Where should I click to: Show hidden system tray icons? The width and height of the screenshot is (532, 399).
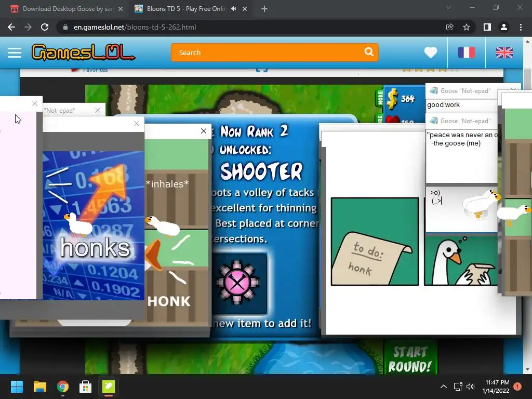(x=444, y=387)
